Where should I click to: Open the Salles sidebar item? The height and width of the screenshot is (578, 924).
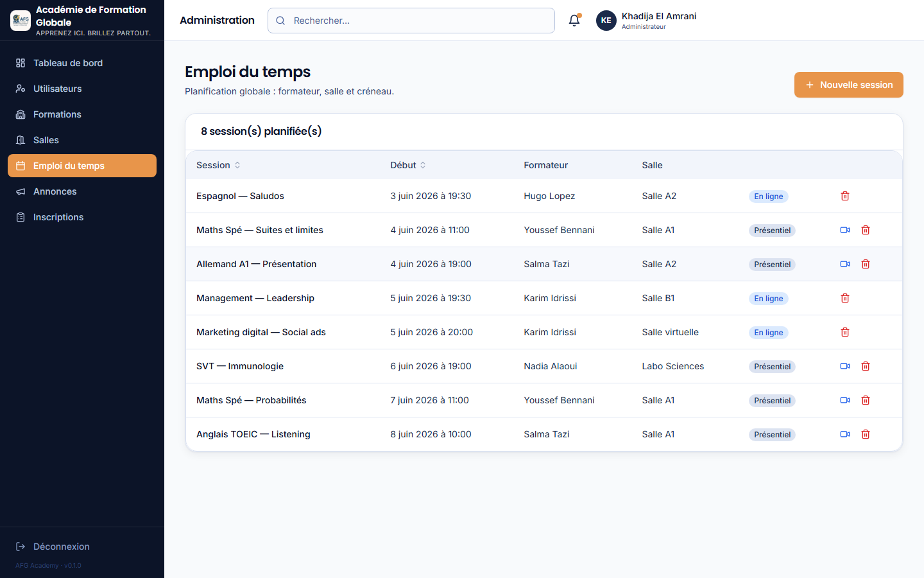82,140
